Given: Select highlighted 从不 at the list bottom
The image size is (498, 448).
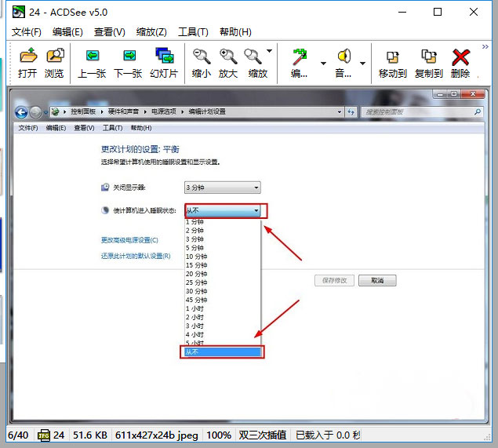Looking at the screenshot, I should 222,352.
